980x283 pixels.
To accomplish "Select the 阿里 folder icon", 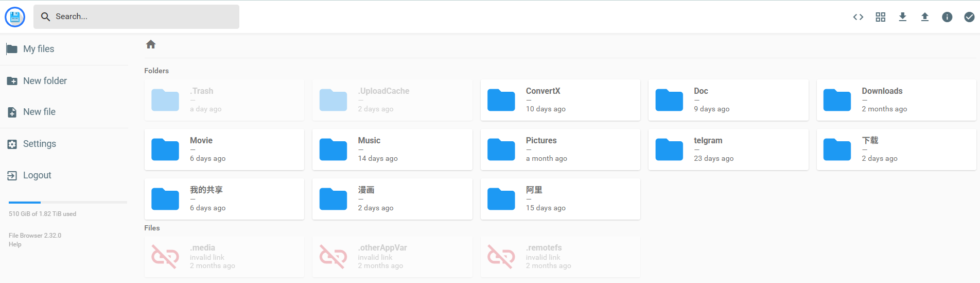I will tap(501, 199).
